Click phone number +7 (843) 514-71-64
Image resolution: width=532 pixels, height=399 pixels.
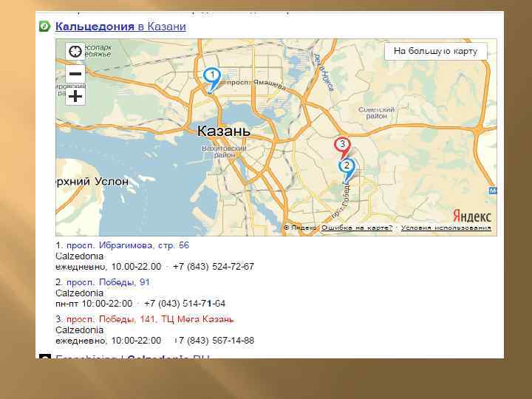click(185, 304)
